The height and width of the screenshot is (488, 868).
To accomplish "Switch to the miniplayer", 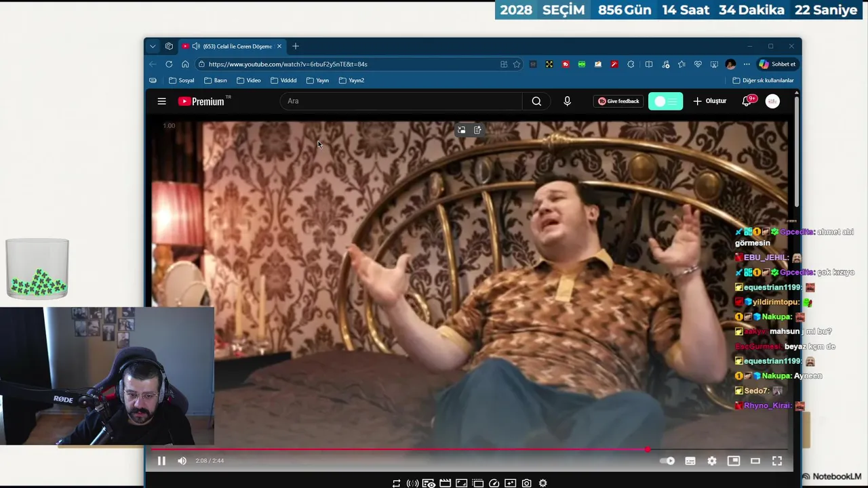I will click(734, 461).
